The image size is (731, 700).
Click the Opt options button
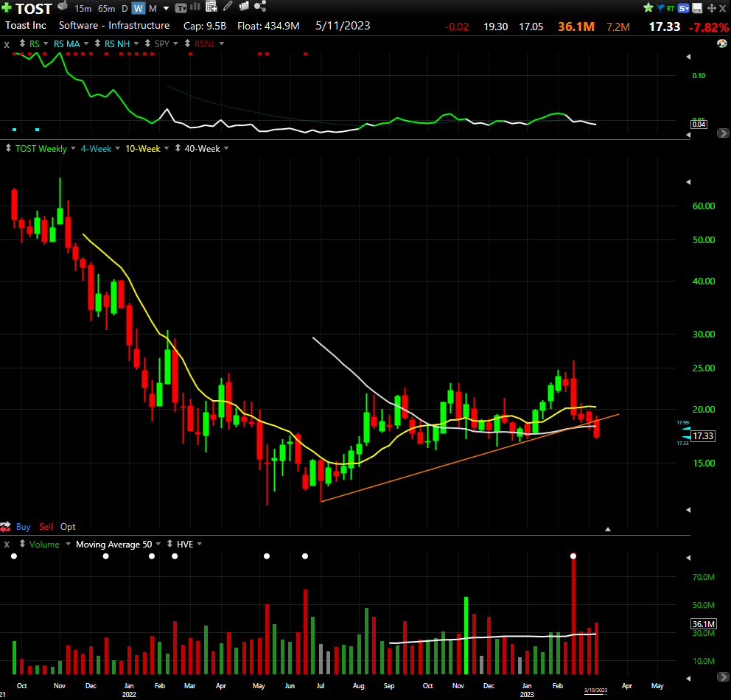coord(68,527)
